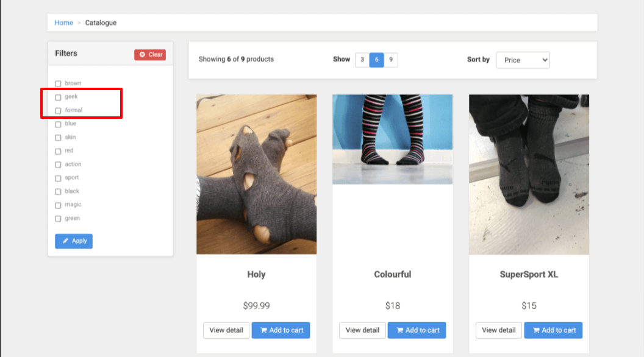The width and height of the screenshot is (644, 357).
Task: Toggle the magic filter checkbox
Action: (58, 205)
